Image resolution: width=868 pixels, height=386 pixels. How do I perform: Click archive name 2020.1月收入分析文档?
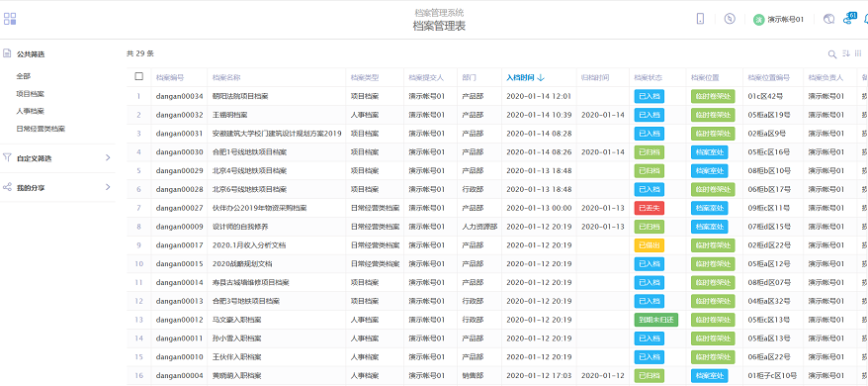click(x=249, y=245)
